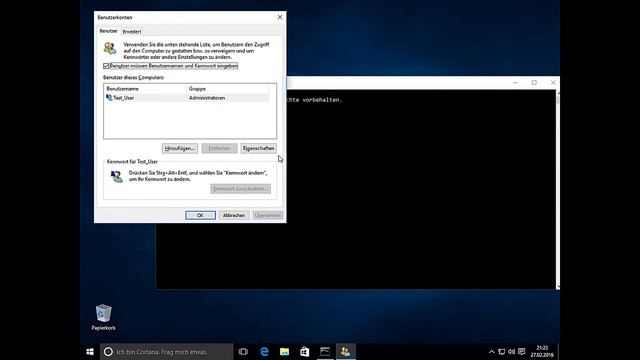Click the Gruppe column header
The image size is (640, 360).
(x=228, y=89)
